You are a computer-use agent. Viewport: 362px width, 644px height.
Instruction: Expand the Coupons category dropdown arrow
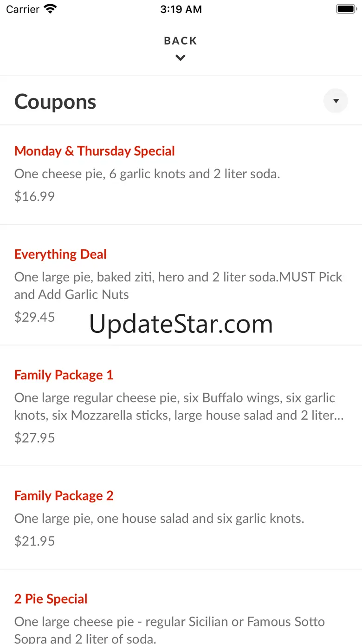(x=336, y=101)
